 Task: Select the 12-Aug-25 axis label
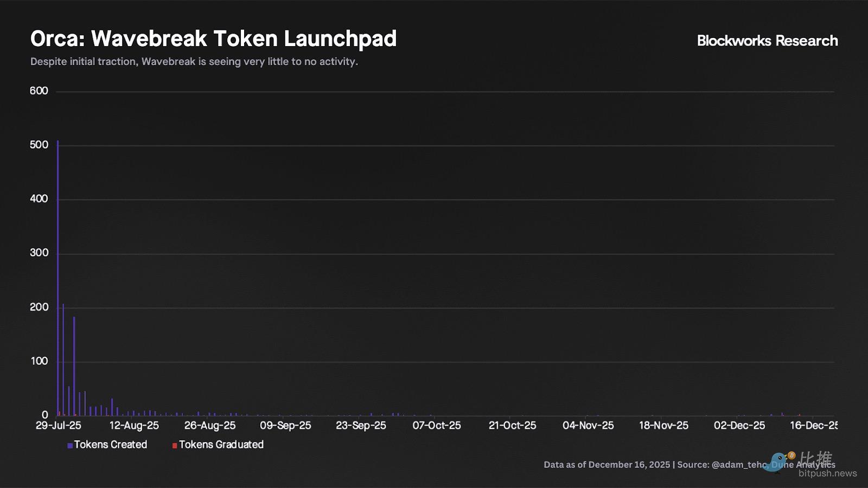click(134, 426)
